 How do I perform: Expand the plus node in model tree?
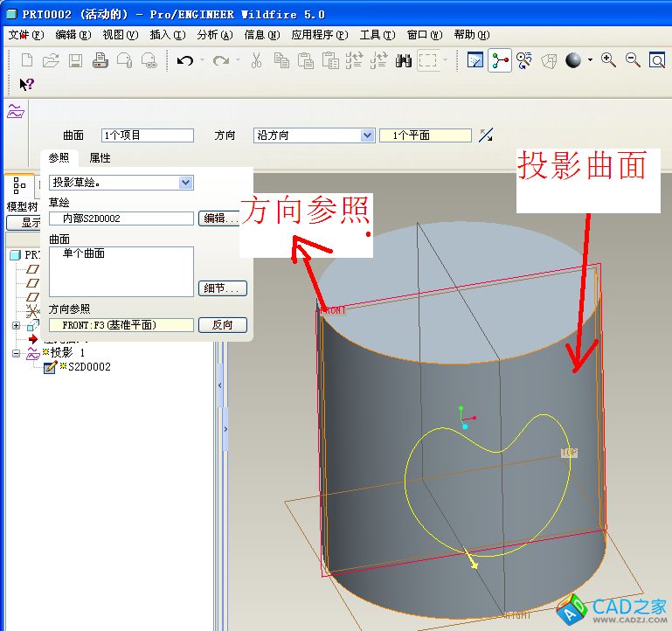tap(17, 325)
